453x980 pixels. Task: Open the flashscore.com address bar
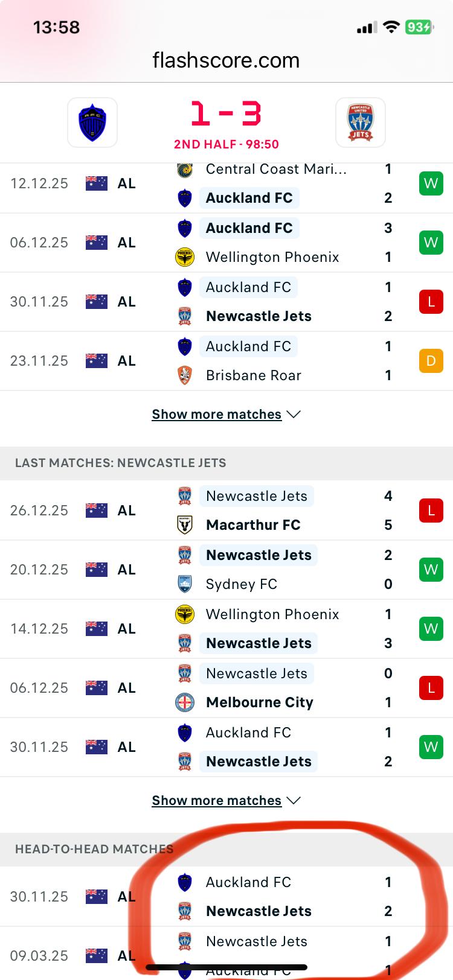click(226, 60)
